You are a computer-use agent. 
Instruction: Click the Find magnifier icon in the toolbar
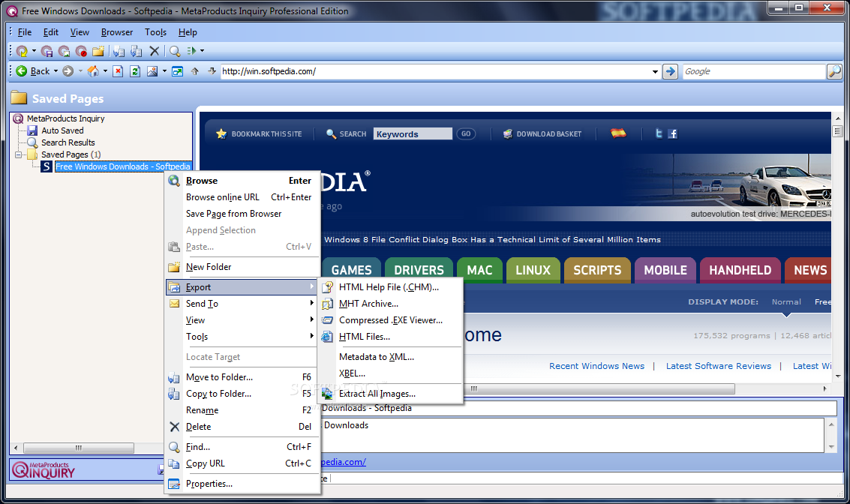point(175,51)
